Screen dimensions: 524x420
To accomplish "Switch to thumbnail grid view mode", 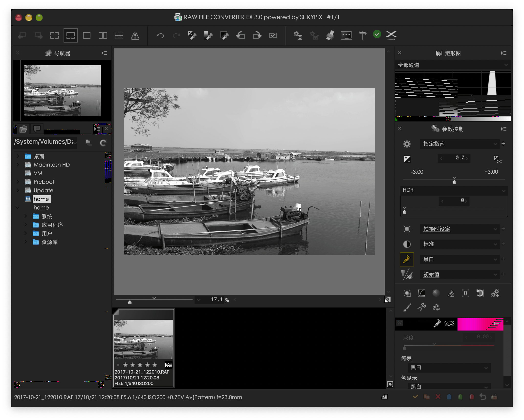I will pos(54,36).
